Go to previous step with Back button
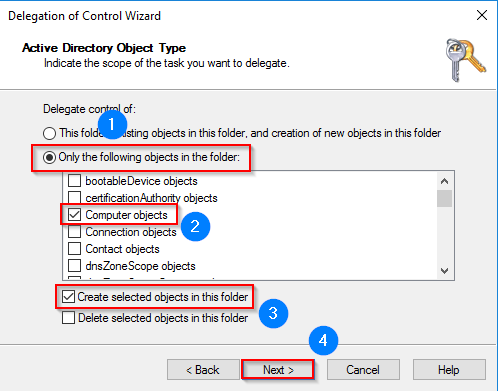 (x=203, y=370)
